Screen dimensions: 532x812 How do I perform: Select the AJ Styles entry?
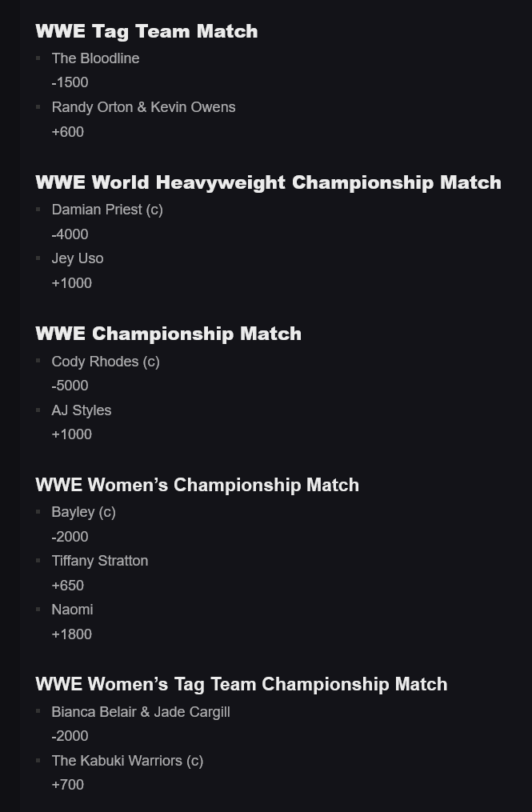click(82, 410)
